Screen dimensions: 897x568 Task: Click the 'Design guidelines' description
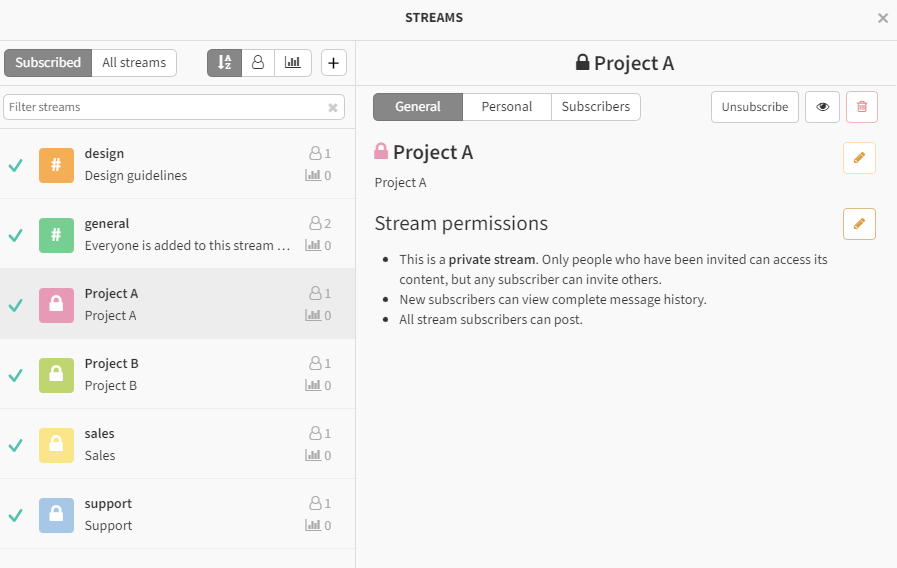136,176
